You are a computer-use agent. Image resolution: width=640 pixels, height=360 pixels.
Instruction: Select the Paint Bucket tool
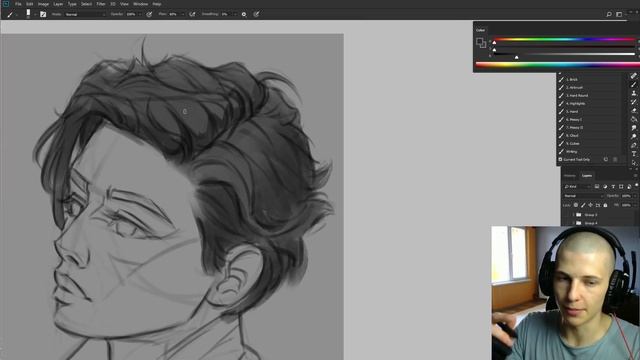(x=633, y=119)
